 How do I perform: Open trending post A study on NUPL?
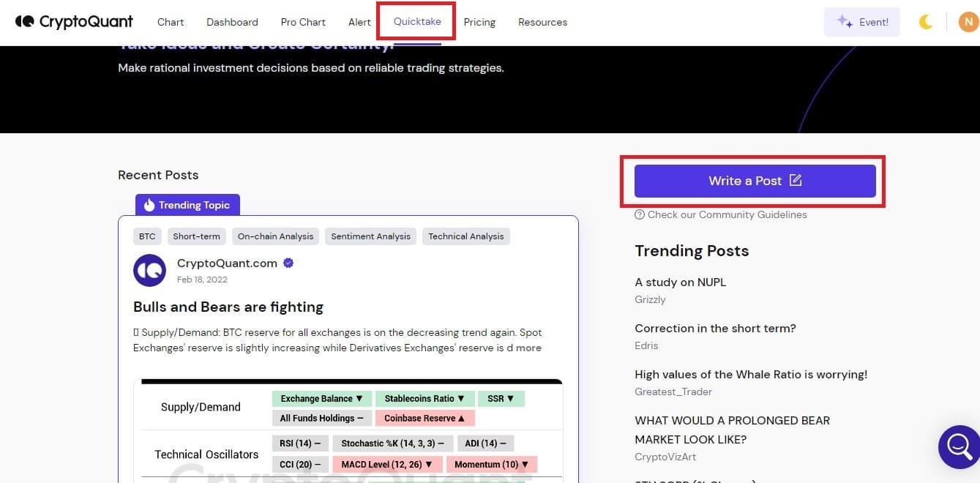click(680, 282)
